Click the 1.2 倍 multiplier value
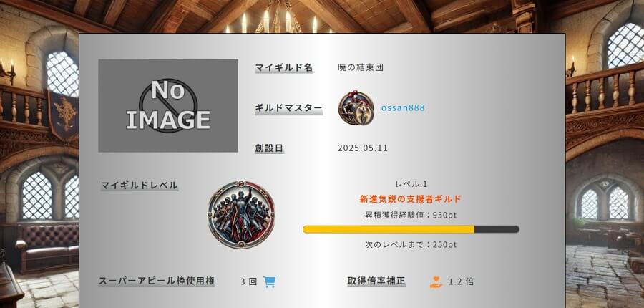This screenshot has height=308, width=644. point(462,282)
